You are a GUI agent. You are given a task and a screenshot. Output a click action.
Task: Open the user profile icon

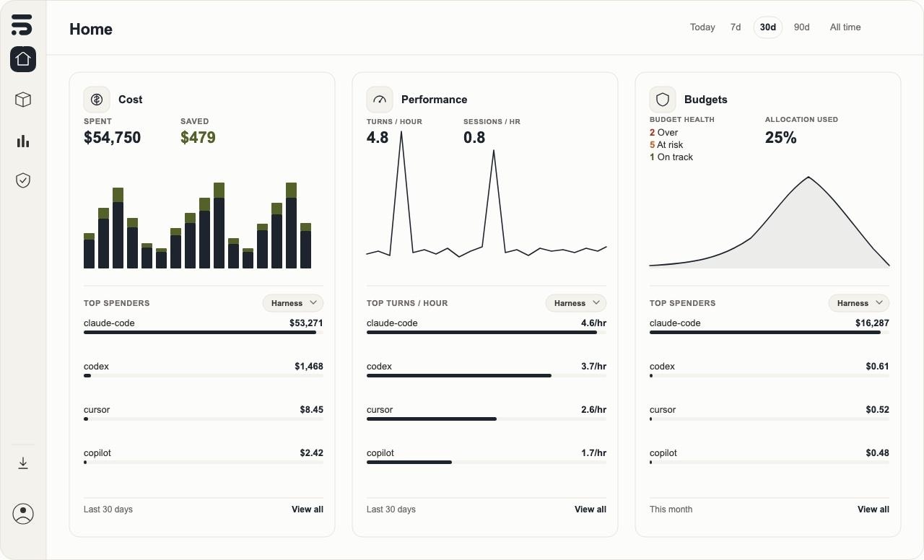(x=23, y=514)
